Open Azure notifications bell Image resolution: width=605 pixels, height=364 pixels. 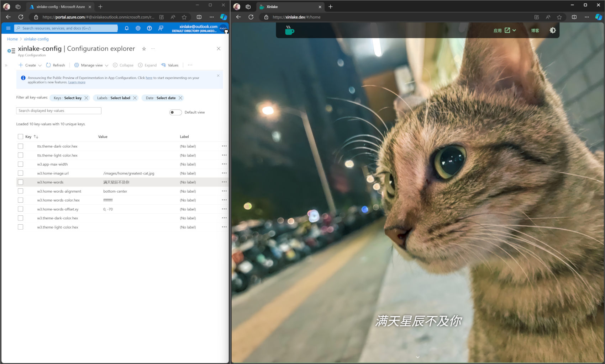[x=126, y=28]
